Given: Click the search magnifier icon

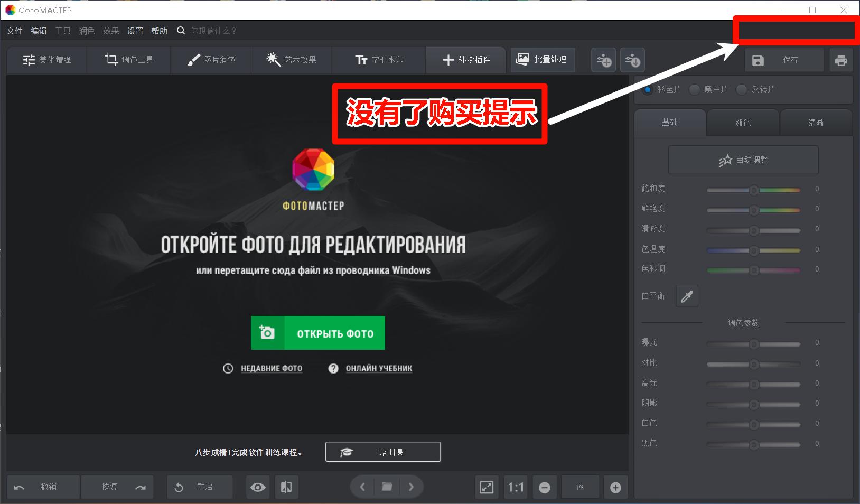Looking at the screenshot, I should (181, 31).
